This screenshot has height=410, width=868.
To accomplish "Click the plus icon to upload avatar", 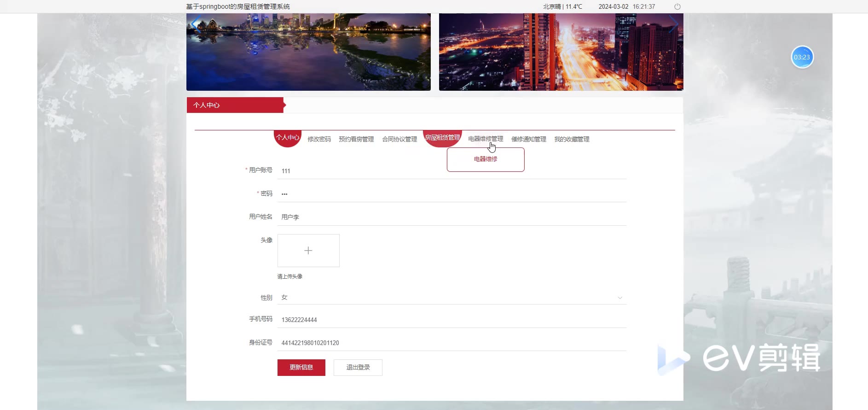I will pos(308,251).
